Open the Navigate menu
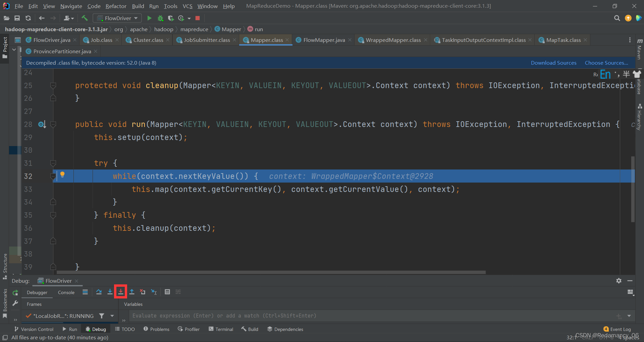Screen dimensions: 644x342 tap(71, 6)
